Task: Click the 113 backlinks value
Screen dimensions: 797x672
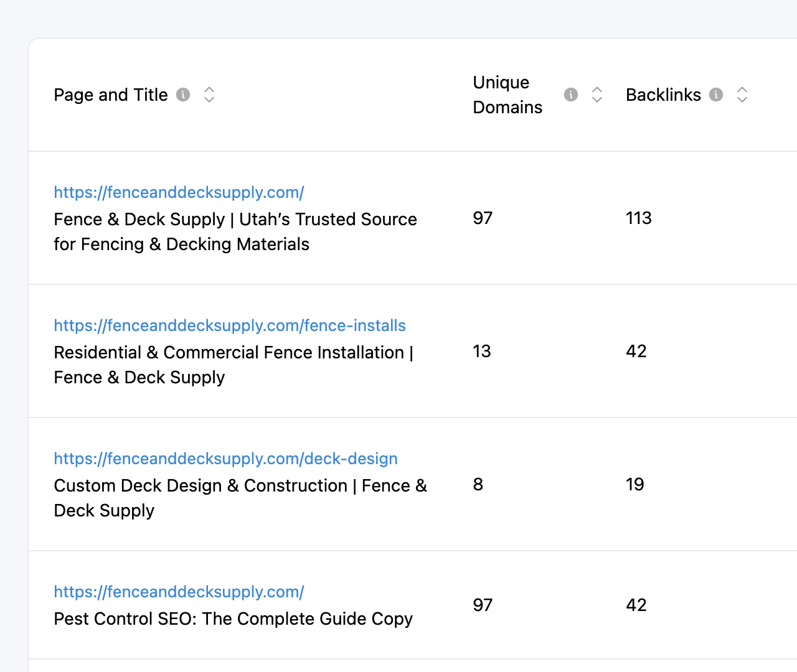Action: coord(639,218)
